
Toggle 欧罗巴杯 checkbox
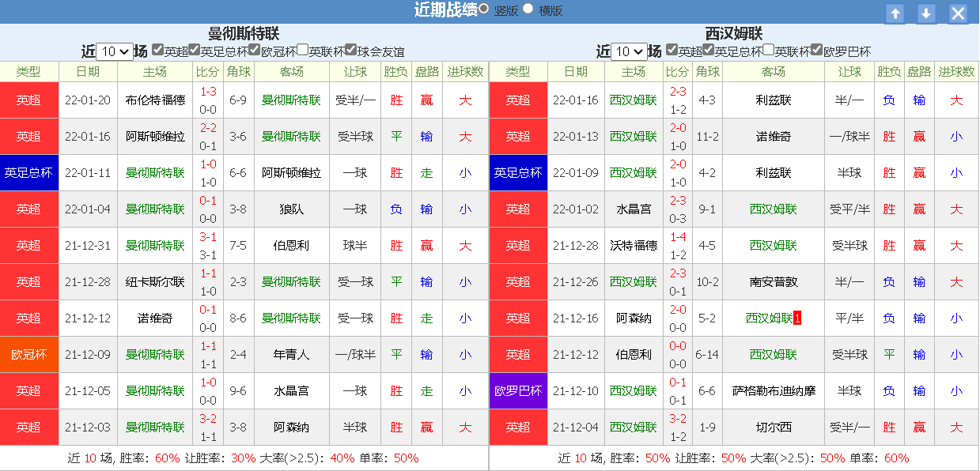click(816, 49)
